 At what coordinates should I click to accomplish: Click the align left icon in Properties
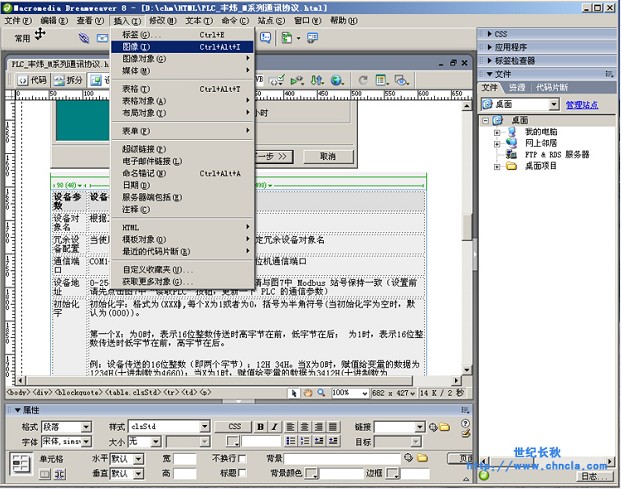pos(290,427)
